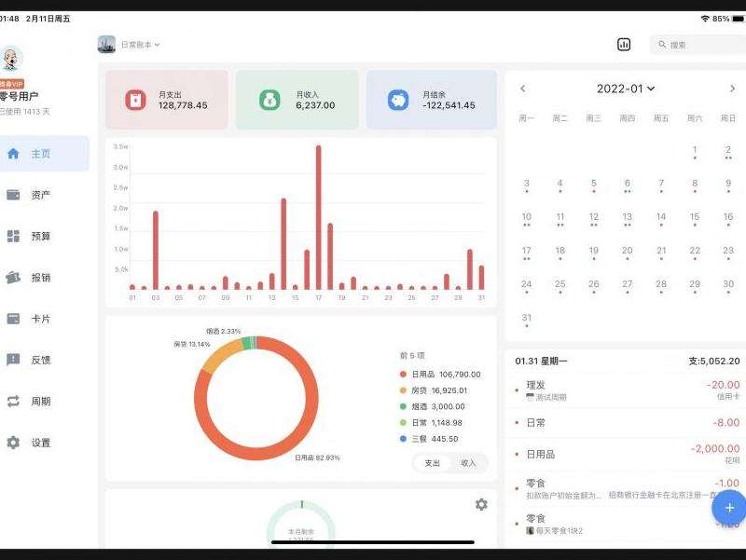Image resolution: width=746 pixels, height=560 pixels.
Task: Click the 烟酒 green legend dot
Action: (403, 406)
